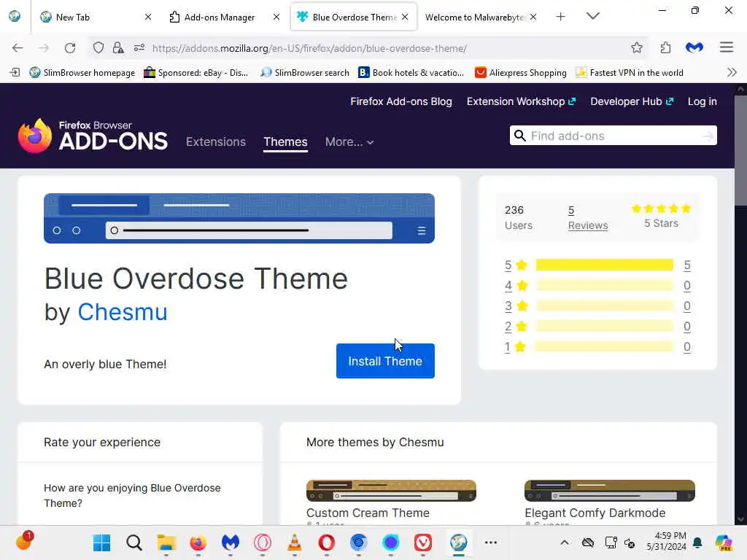Open Fastest VPN in the world bookmark
747x560 pixels.
point(630,72)
